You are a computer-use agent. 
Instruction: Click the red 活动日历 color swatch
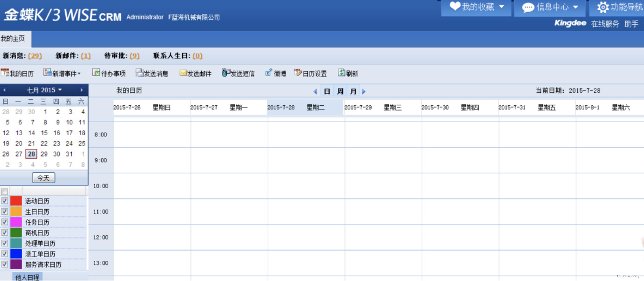point(16,201)
